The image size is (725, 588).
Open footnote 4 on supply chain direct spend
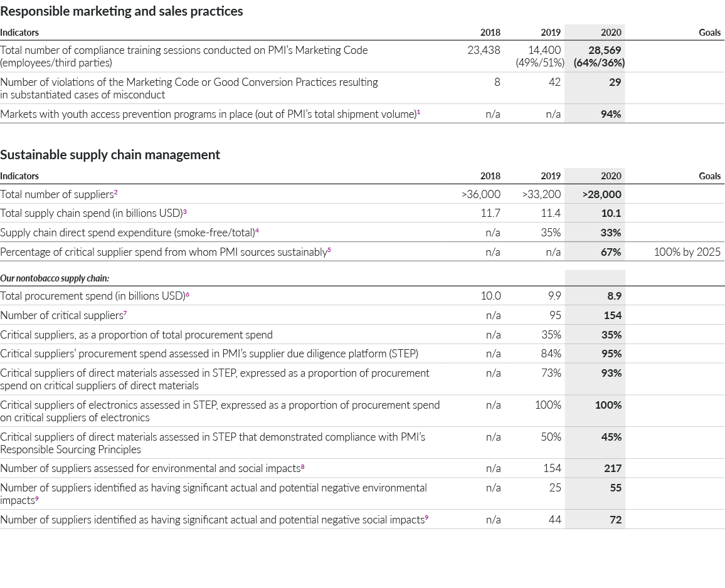pyautogui.click(x=257, y=231)
